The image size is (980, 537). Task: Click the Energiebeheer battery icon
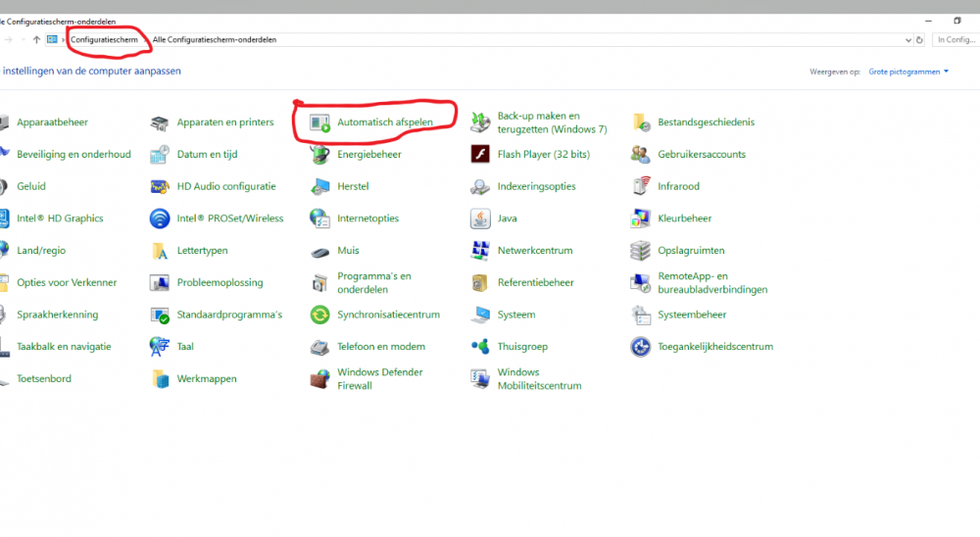tap(320, 155)
